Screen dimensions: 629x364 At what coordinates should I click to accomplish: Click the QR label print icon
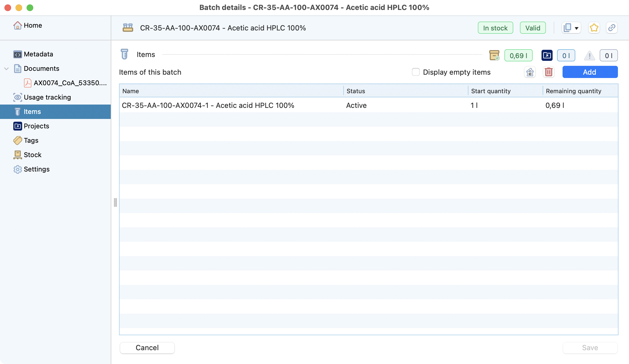coord(530,72)
